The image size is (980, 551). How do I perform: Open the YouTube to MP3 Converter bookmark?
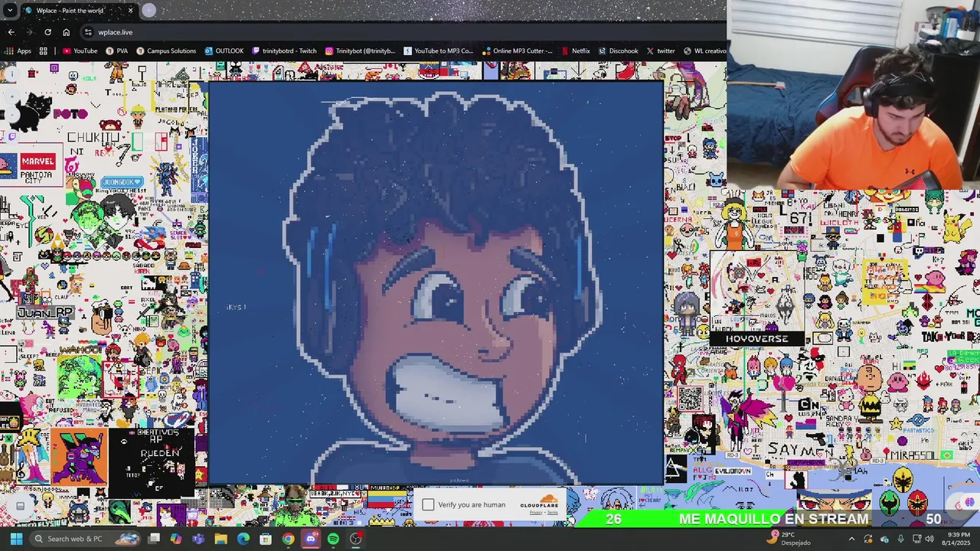tap(437, 51)
